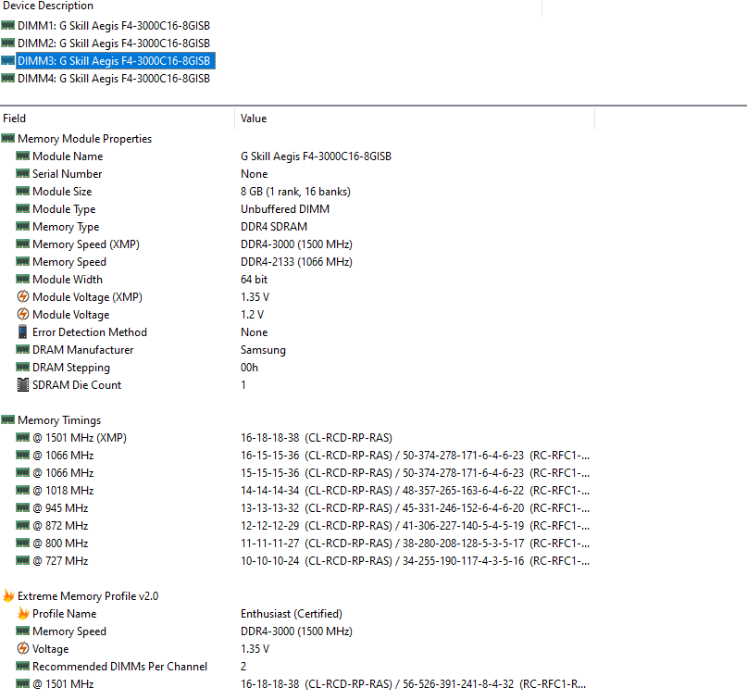
Task: Click the Module Voltage (XMP) lightning icon
Action: pyautogui.click(x=22, y=297)
